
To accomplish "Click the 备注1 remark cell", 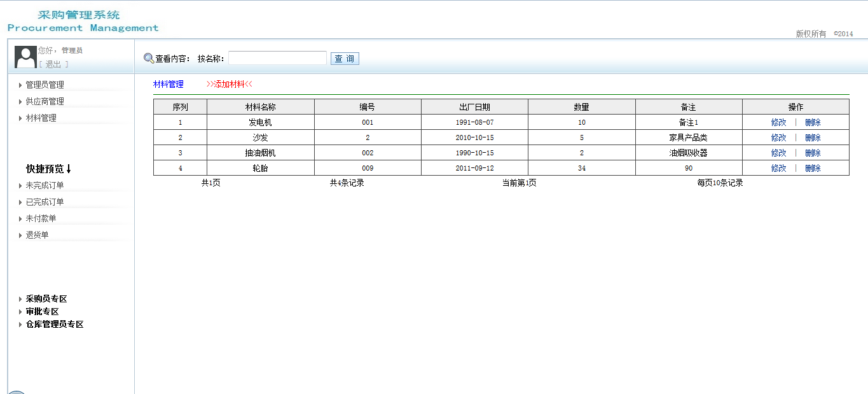I will [689, 122].
